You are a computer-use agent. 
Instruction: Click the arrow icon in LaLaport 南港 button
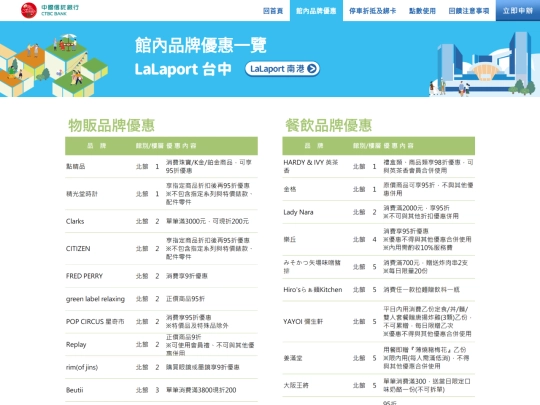[312, 69]
